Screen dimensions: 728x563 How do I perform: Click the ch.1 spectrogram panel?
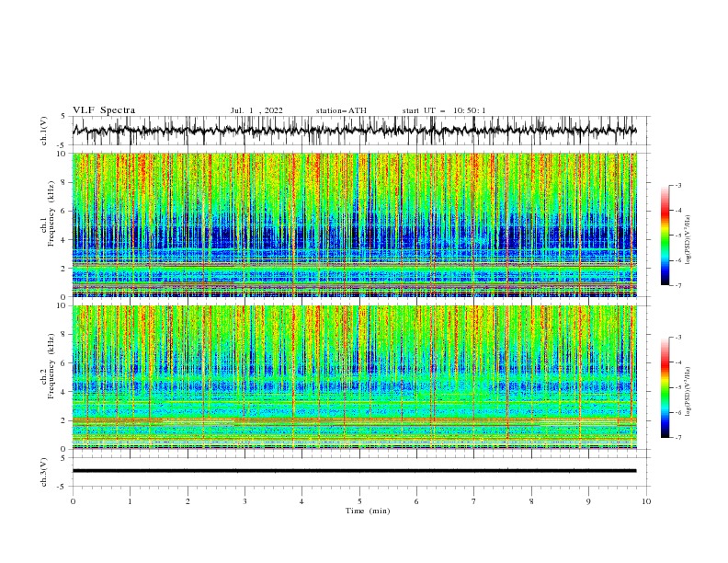(x=354, y=224)
